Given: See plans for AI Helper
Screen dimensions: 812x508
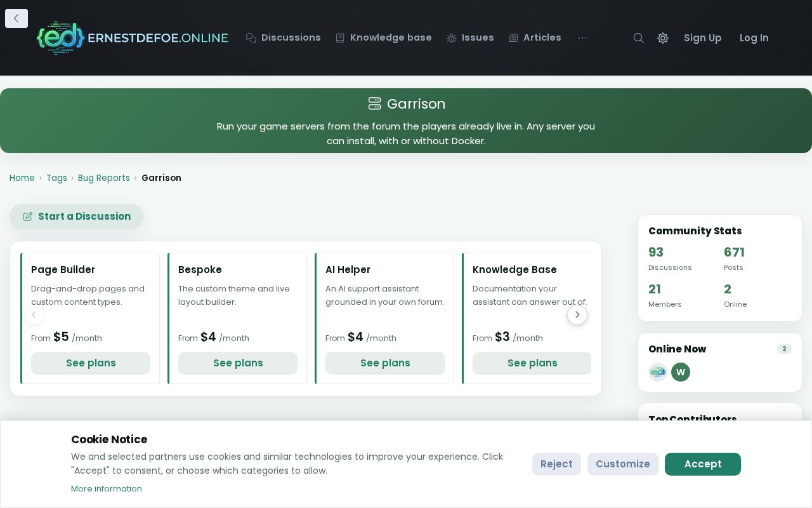Looking at the screenshot, I should click(385, 363).
